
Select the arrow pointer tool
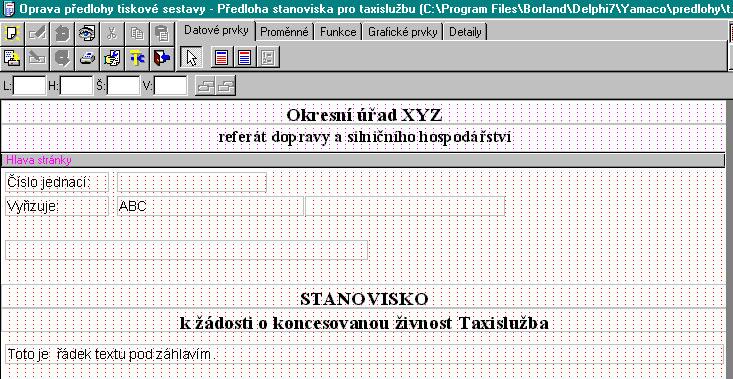pos(192,58)
